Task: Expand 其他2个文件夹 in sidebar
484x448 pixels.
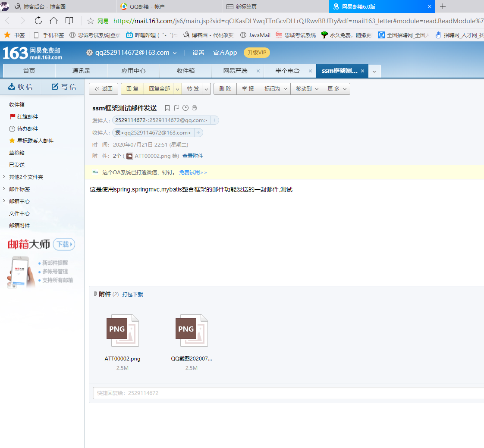Action: [x=4, y=177]
